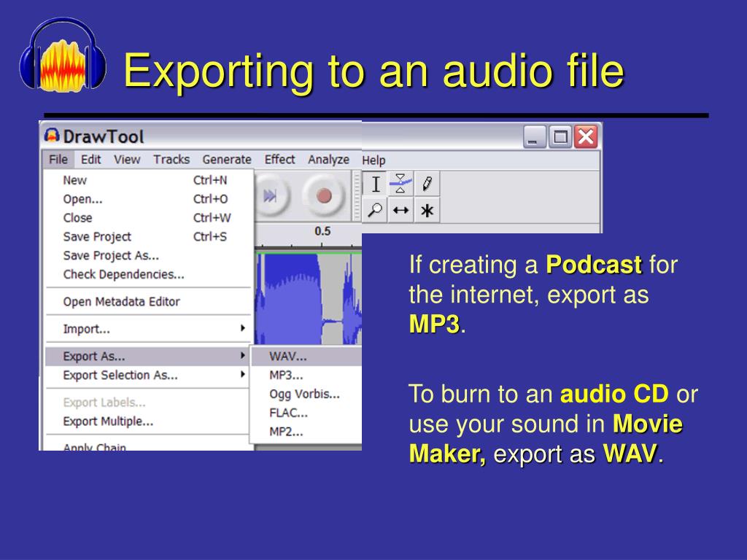Choose FLAC... export format

click(306, 413)
